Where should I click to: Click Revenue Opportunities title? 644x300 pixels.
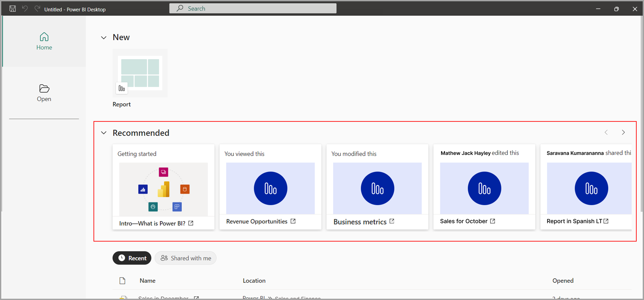[257, 221]
